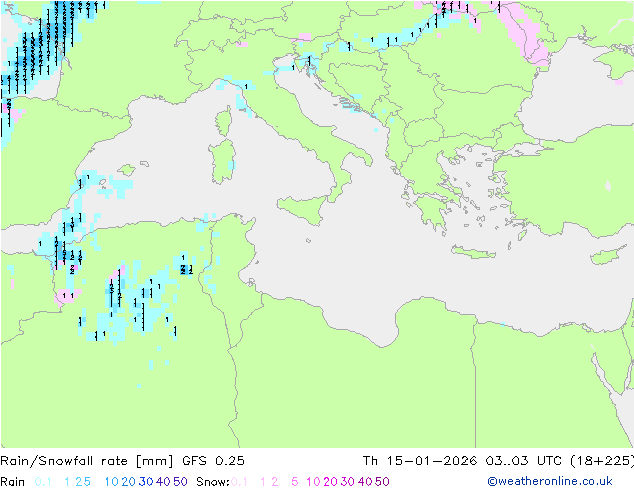Click the island of Sardinia on map
This screenshot has width=634, height=490.
pyautogui.click(x=222, y=162)
